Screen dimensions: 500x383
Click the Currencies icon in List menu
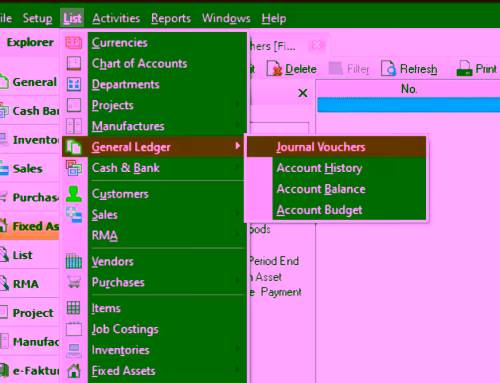(74, 43)
